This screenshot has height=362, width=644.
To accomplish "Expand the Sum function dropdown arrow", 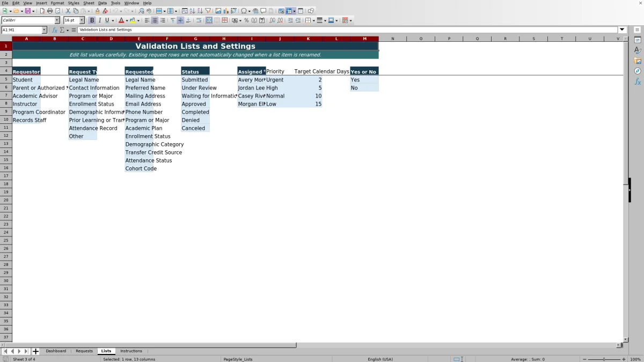I will (68, 30).
